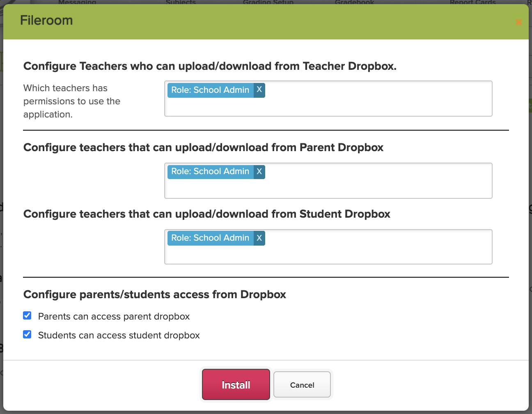The width and height of the screenshot is (532, 414).
Task: Remove School Admin role from Teacher Dropbox field
Action: coord(259,90)
